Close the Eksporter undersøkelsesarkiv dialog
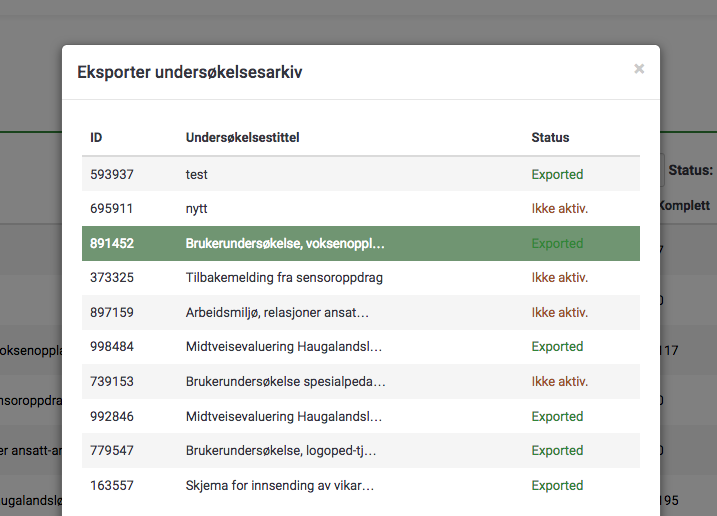This screenshot has width=717, height=516. 639,69
